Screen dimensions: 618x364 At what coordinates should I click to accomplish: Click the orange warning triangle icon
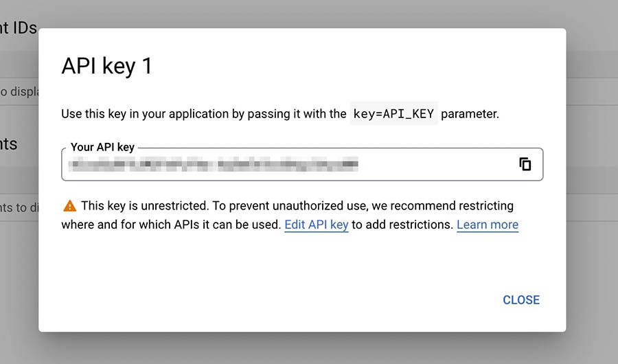tap(69, 205)
